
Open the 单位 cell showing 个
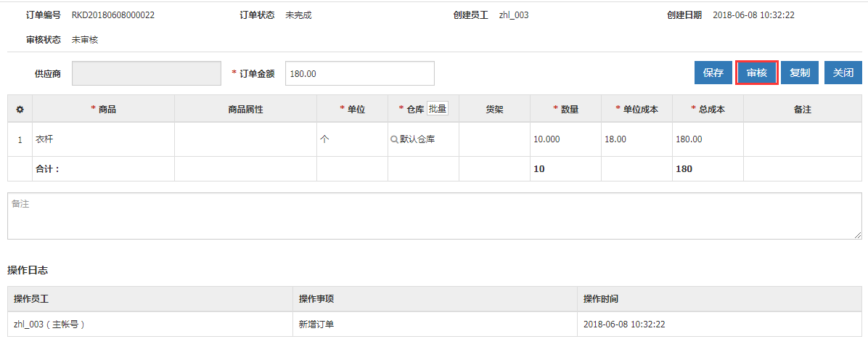(x=352, y=139)
